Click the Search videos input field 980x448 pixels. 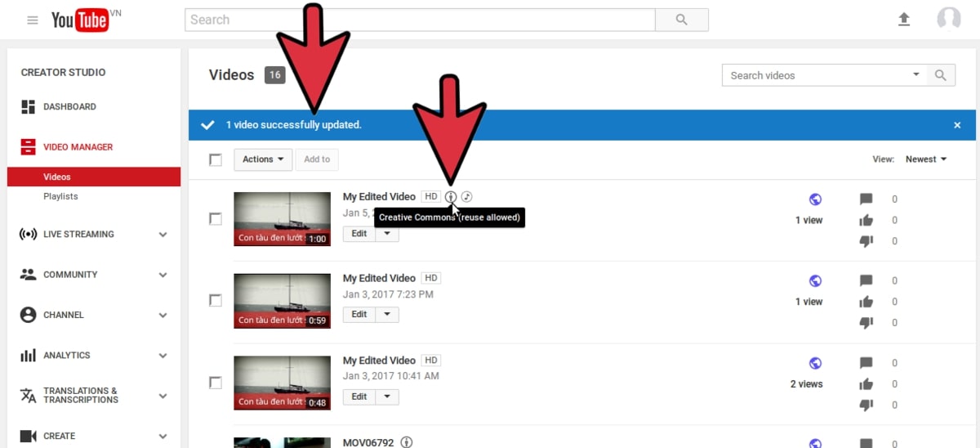(815, 75)
